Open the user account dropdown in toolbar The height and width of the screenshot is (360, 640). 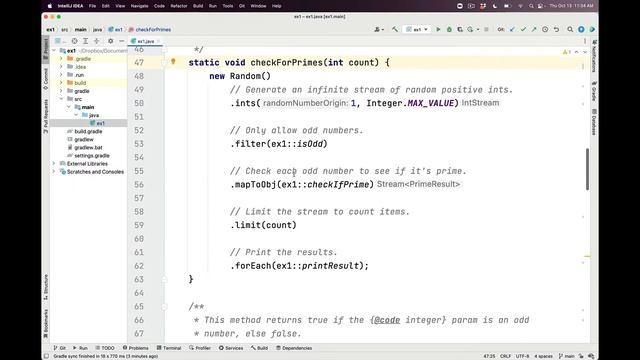point(379,29)
